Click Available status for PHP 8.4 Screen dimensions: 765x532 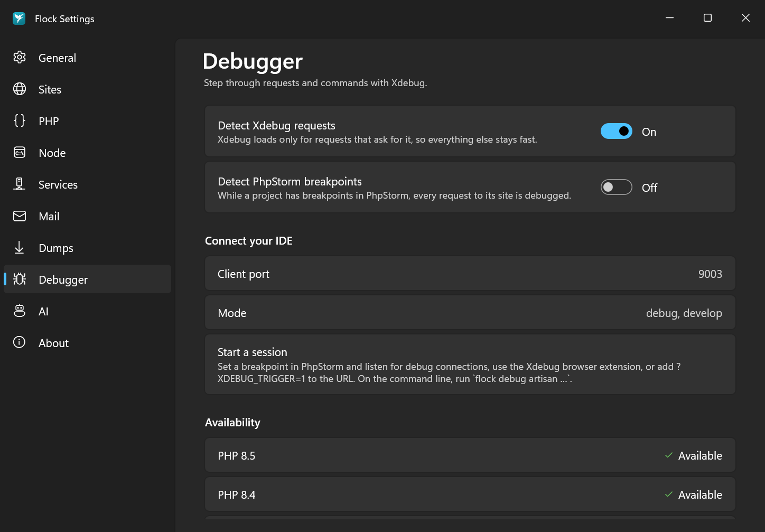point(700,494)
